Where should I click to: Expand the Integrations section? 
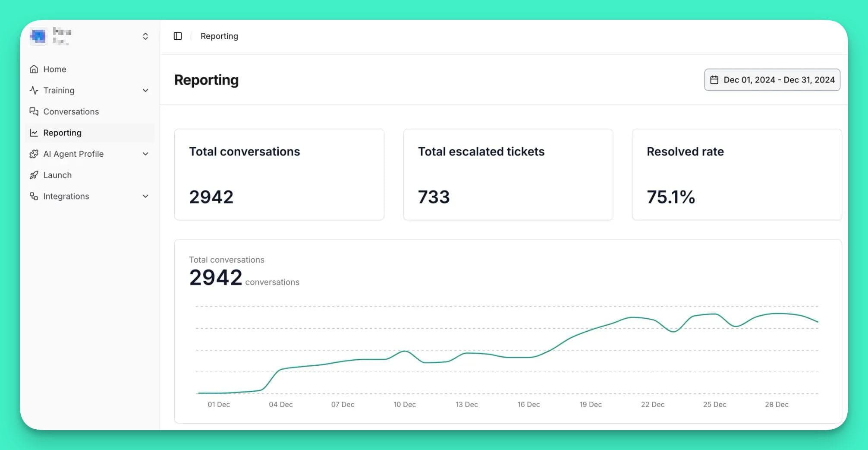[x=145, y=196]
